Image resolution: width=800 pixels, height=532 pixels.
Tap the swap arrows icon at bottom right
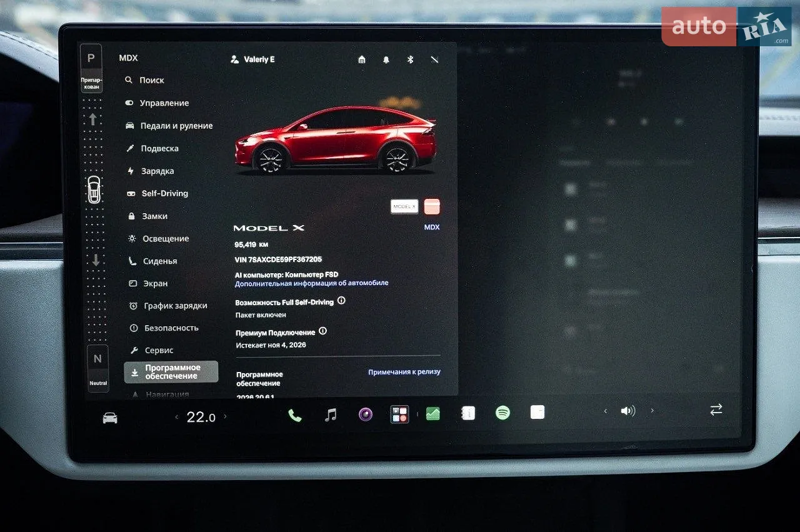pyautogui.click(x=716, y=409)
